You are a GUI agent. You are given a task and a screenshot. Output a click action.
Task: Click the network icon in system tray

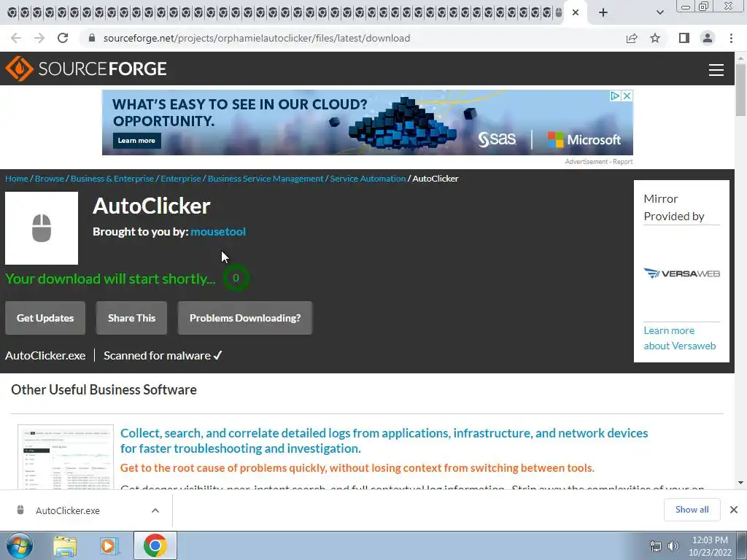click(656, 546)
